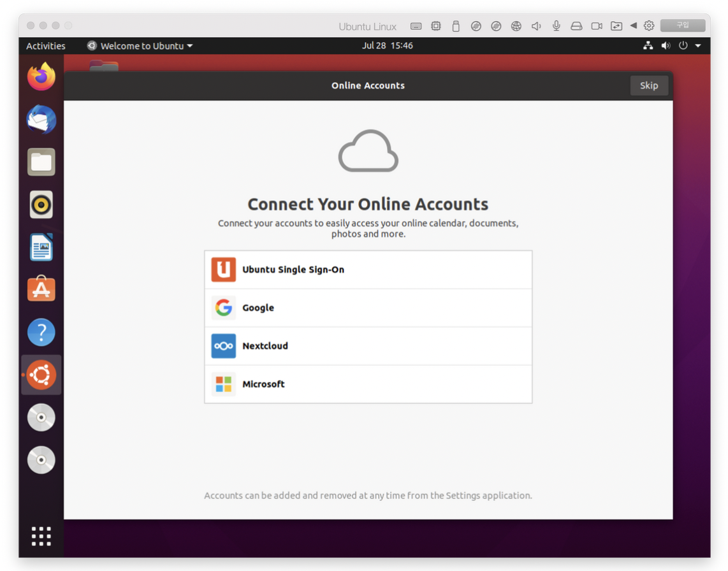Click the CPU chip icon in Parallels toolbar
The width and height of the screenshot is (728, 571).
(436, 26)
